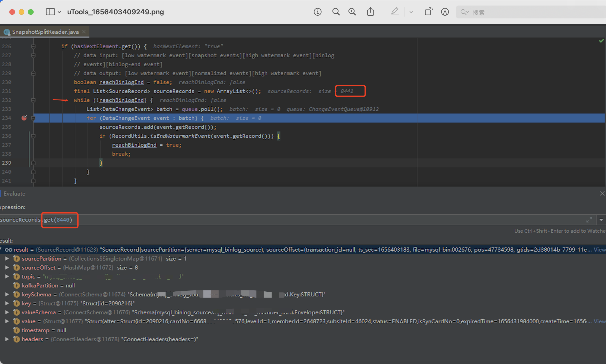Click the Java class icon on the tab
Screen dimensions: 606x364
[7, 32]
